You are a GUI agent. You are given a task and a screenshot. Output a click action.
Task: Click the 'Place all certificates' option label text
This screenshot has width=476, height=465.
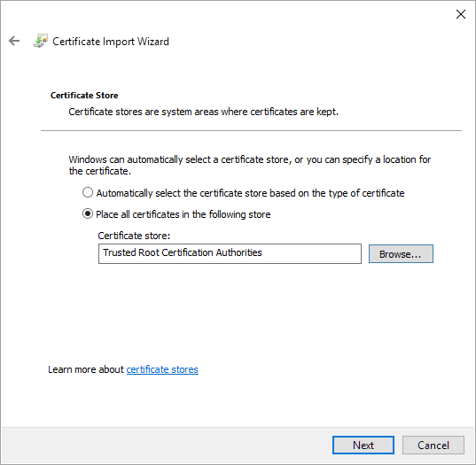click(x=183, y=214)
